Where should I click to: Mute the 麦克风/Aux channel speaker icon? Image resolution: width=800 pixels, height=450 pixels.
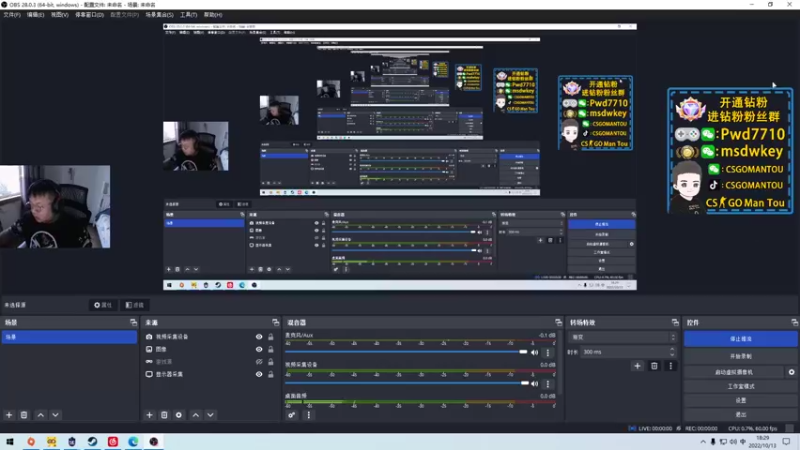pos(534,352)
